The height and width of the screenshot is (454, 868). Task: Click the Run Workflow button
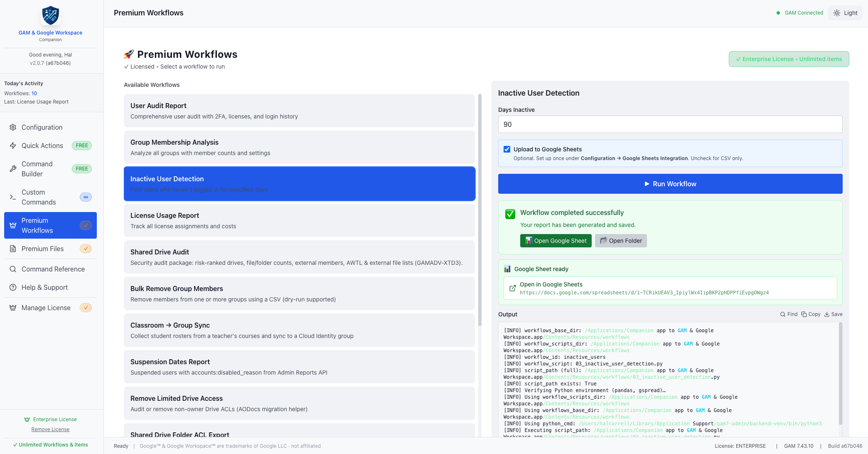[670, 184]
